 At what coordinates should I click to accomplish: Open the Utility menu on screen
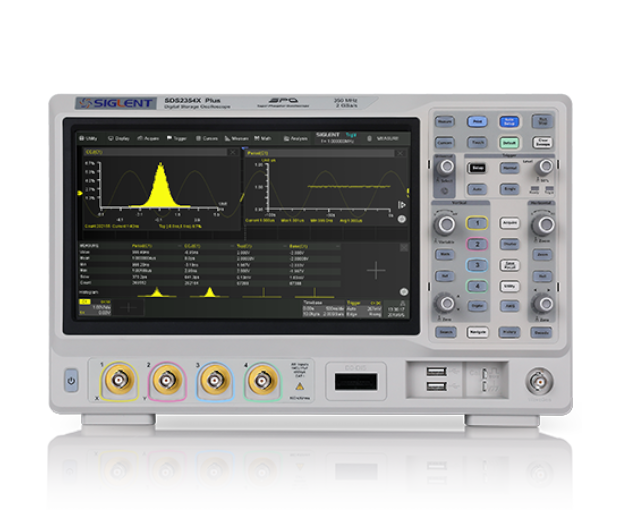pyautogui.click(x=90, y=138)
